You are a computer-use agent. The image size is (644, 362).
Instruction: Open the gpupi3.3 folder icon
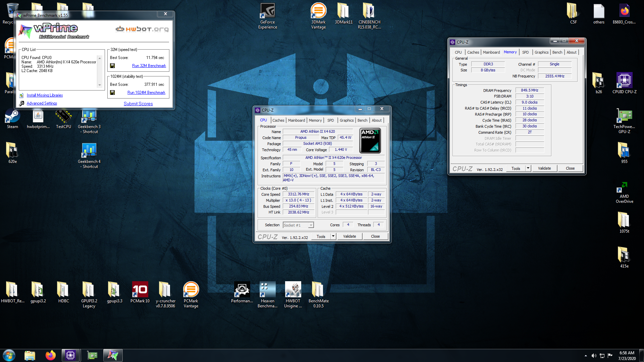[114, 292]
